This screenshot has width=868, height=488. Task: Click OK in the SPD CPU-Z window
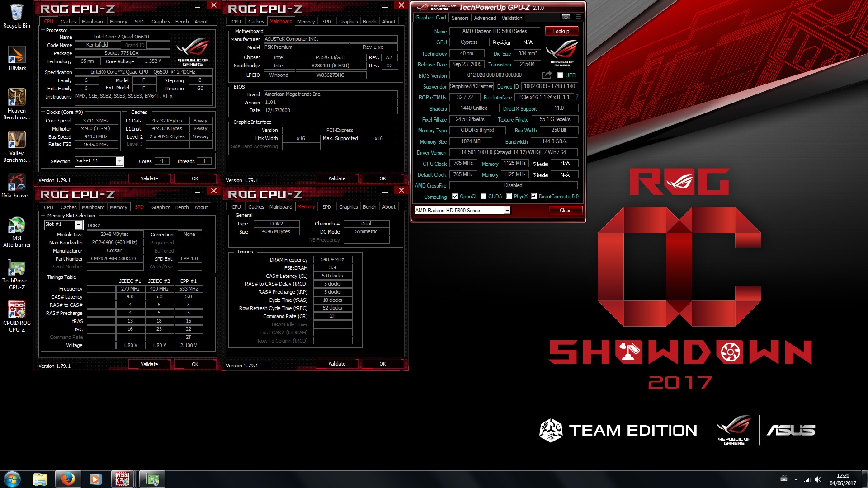(195, 364)
